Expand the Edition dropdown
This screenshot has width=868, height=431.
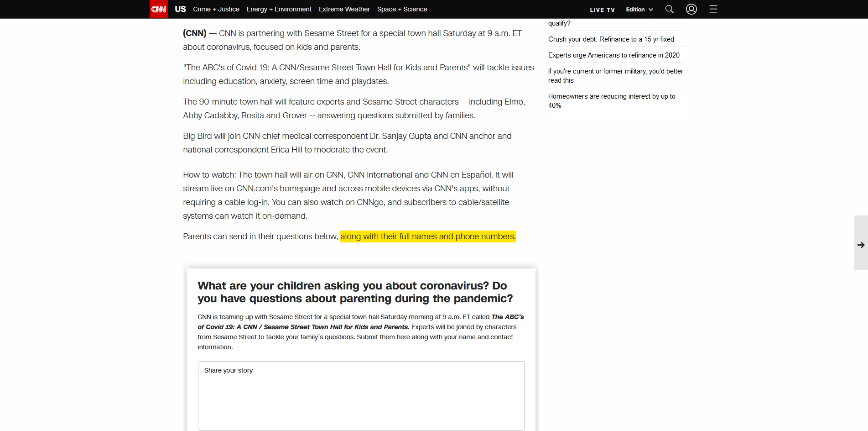pyautogui.click(x=639, y=10)
